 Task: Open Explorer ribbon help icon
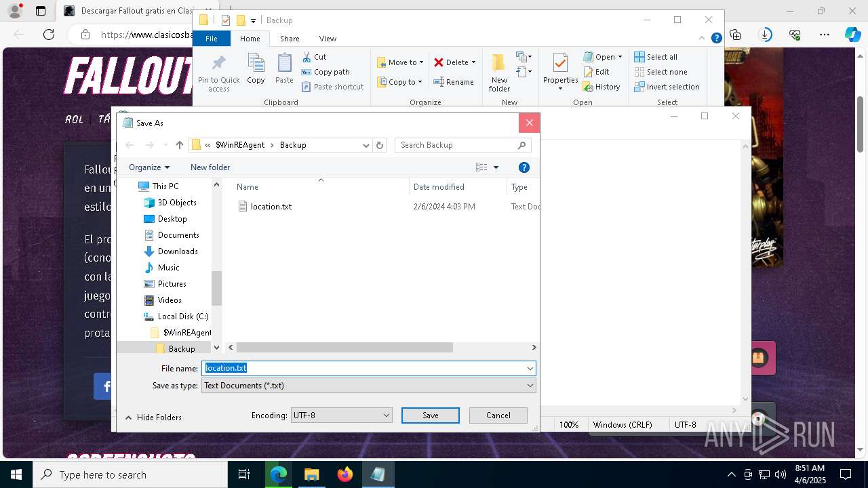pyautogui.click(x=716, y=39)
